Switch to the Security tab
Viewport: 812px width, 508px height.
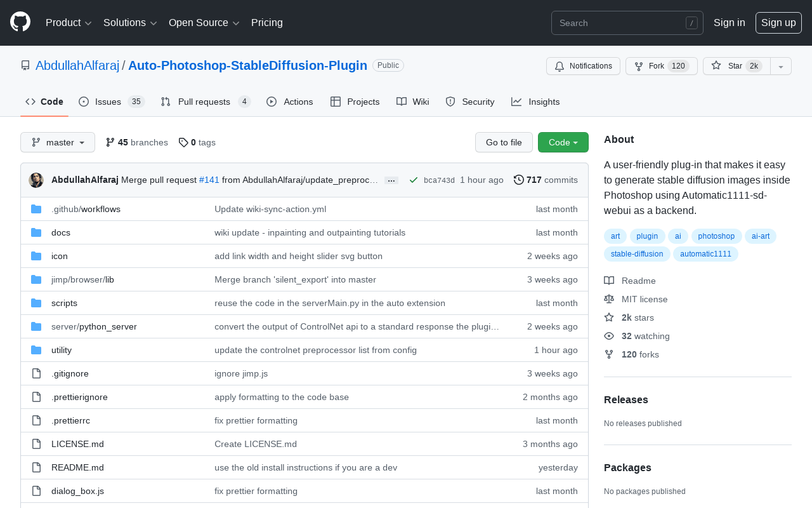pos(470,102)
